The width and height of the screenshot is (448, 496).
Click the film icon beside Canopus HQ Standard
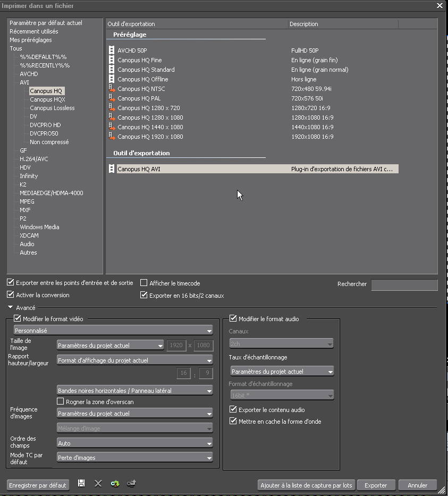coord(112,69)
